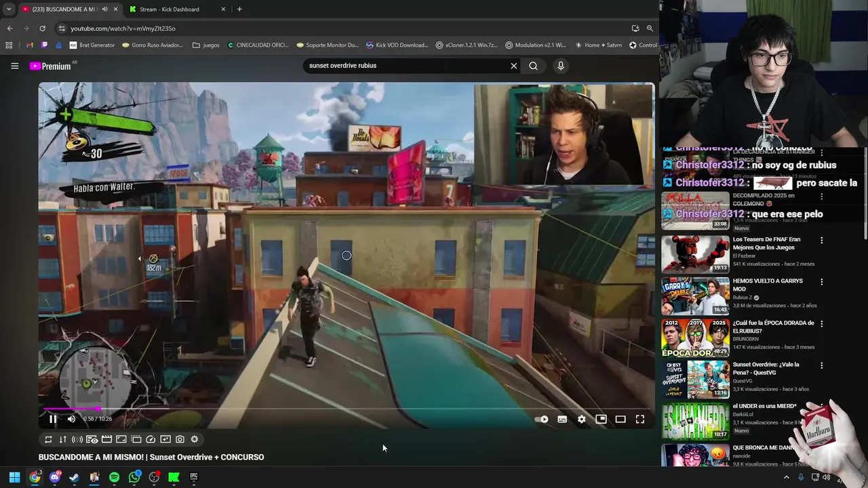The width and height of the screenshot is (868, 488).
Task: Open the HEMOS VUELTO A GARRYS MOD thumbnail
Action: [x=695, y=296]
